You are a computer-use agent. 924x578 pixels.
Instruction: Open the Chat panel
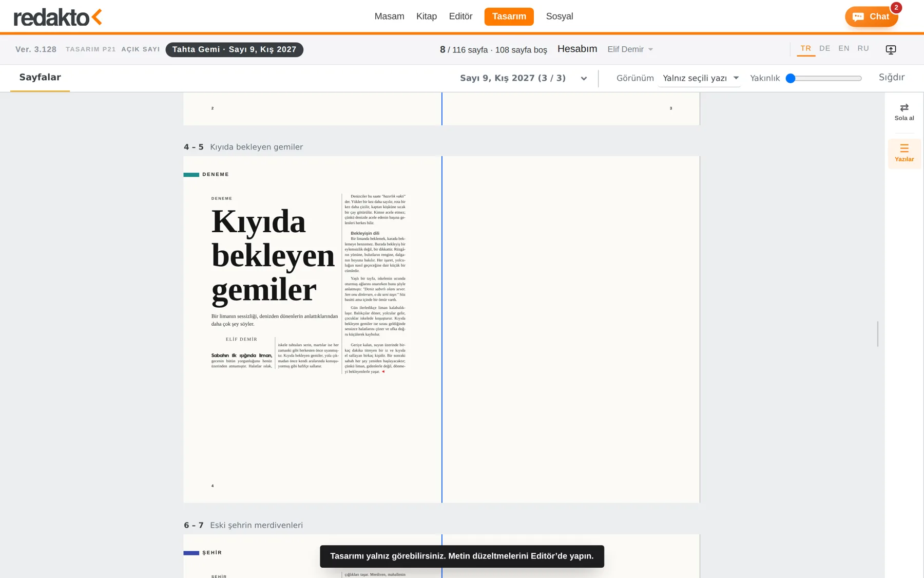point(871,16)
